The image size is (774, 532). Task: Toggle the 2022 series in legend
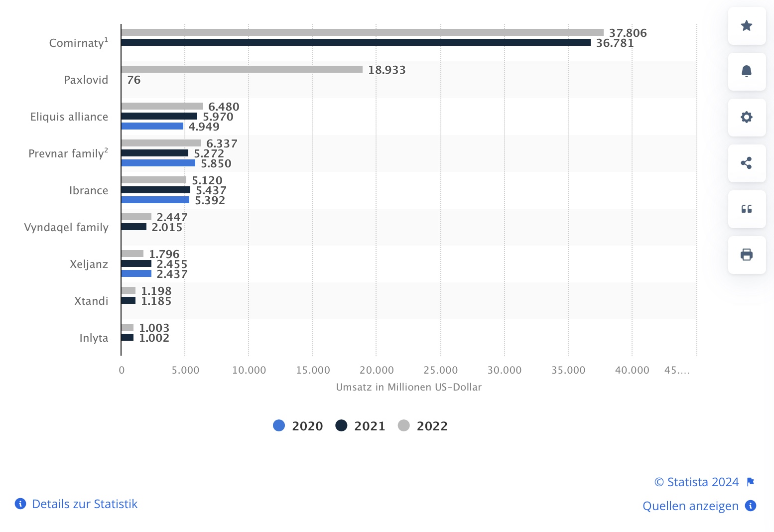[432, 426]
